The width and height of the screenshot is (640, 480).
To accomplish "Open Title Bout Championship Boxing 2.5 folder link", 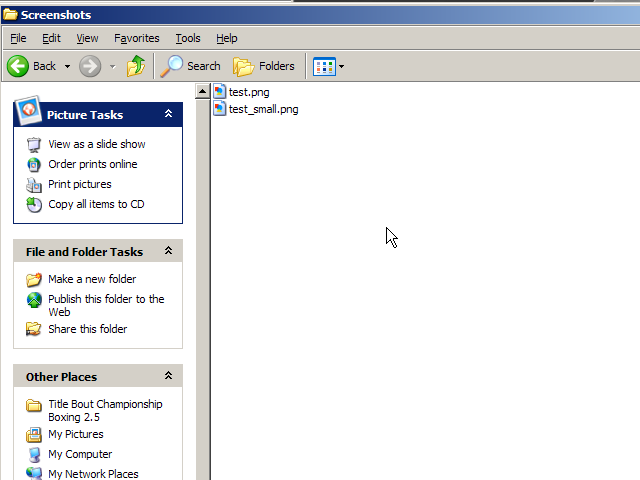I will (105, 411).
